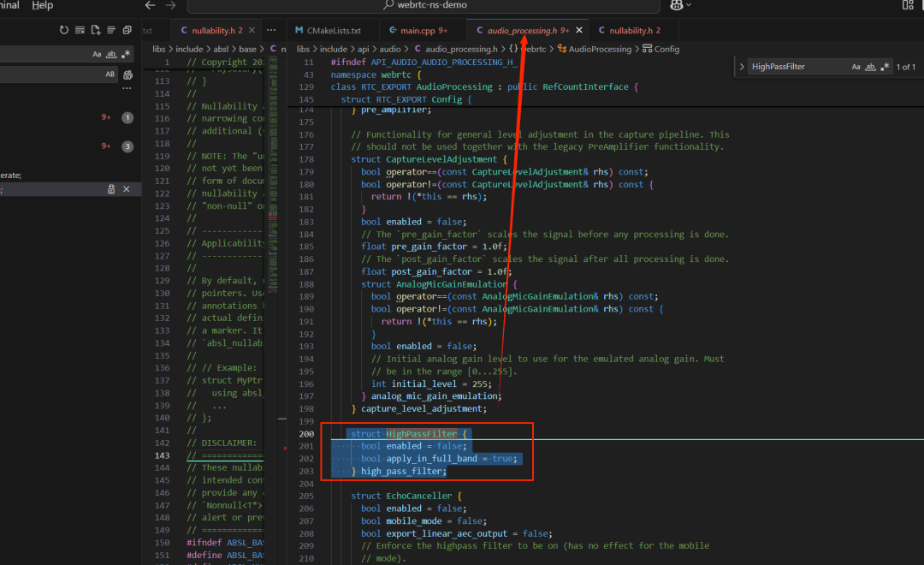Click line number 200 in gutter
924x565 pixels.
coord(306,433)
